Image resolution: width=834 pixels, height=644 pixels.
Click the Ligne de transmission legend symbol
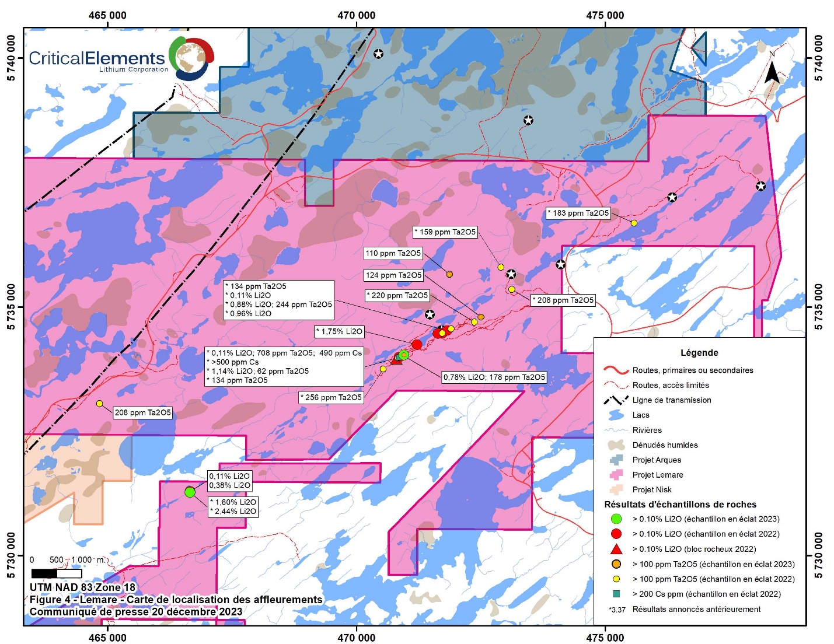point(616,400)
